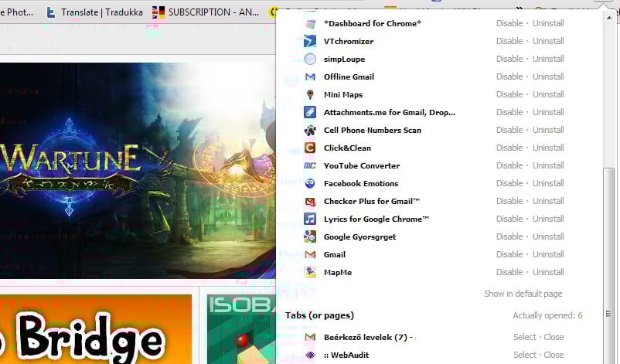This screenshot has height=364, width=620.
Task: Disable the Dashboard for Chrome extension
Action: 509,23
